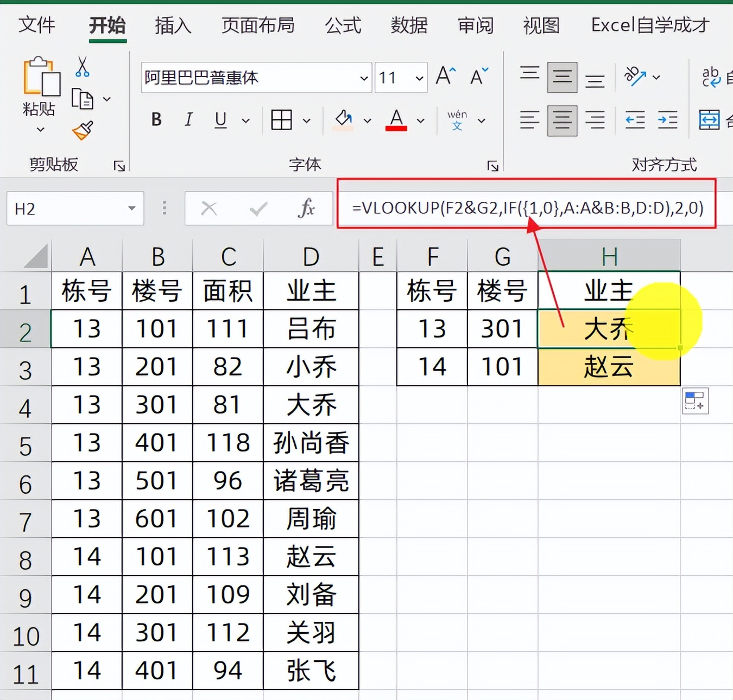Click the Copy icon

tap(83, 99)
